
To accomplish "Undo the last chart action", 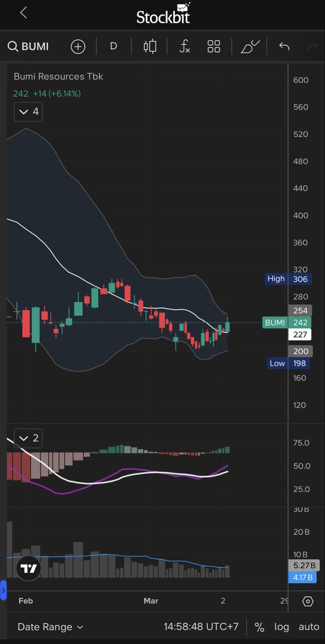I will coord(284,47).
